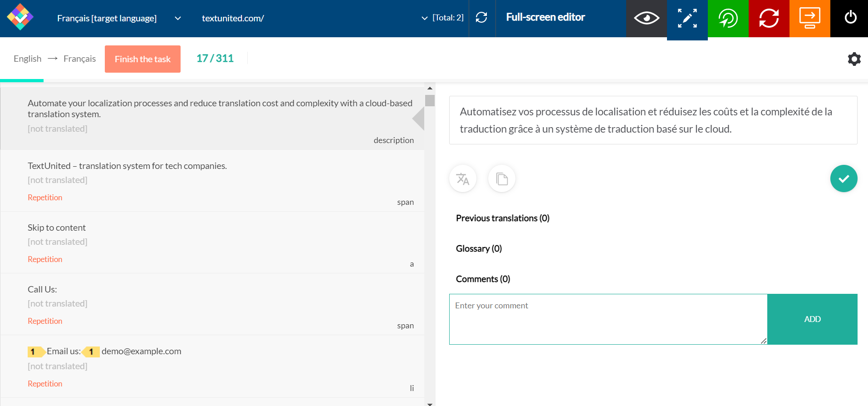Click the 'description' tag label

[393, 140]
